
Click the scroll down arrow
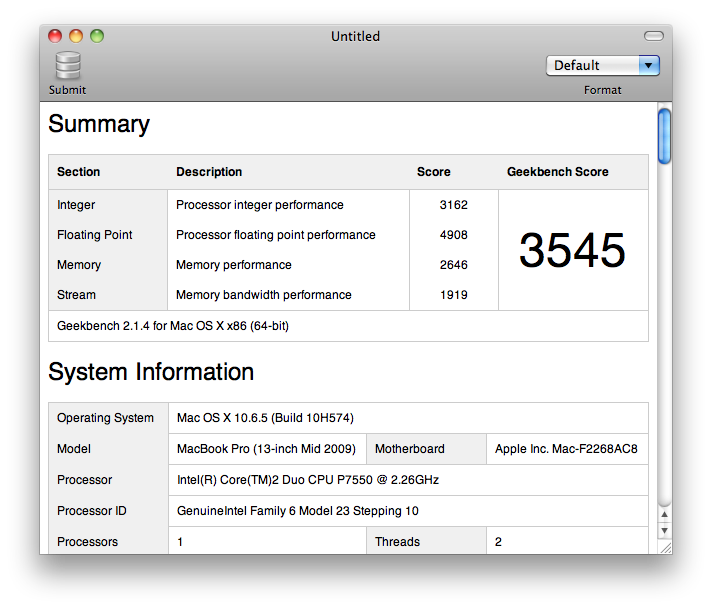click(664, 530)
